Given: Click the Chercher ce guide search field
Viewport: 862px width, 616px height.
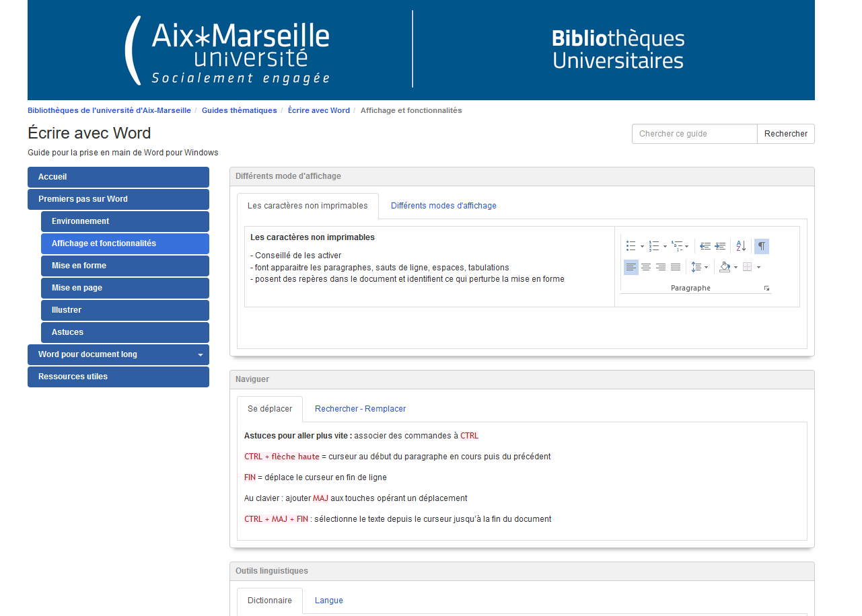Looking at the screenshot, I should 694,134.
